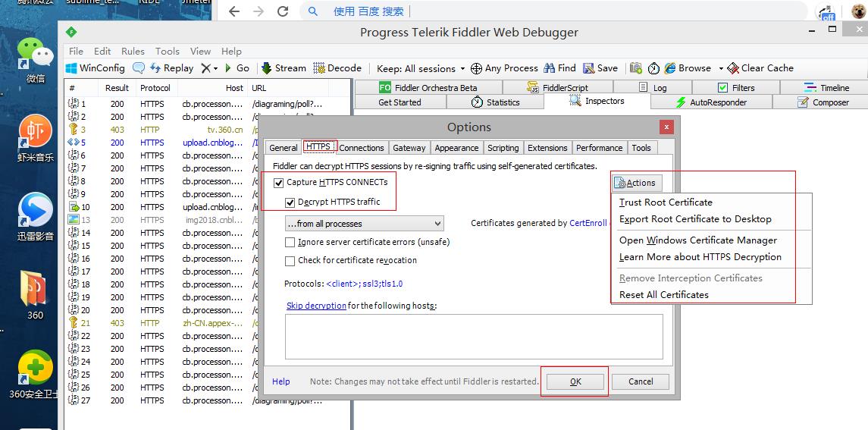The height and width of the screenshot is (430, 868).
Task: Switch to Gateway tab in Options
Action: (x=409, y=148)
